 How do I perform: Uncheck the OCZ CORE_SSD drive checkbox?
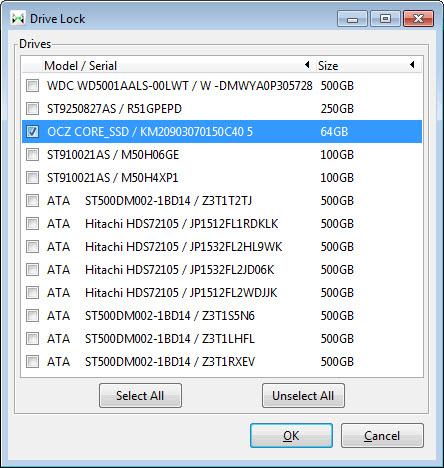click(32, 132)
